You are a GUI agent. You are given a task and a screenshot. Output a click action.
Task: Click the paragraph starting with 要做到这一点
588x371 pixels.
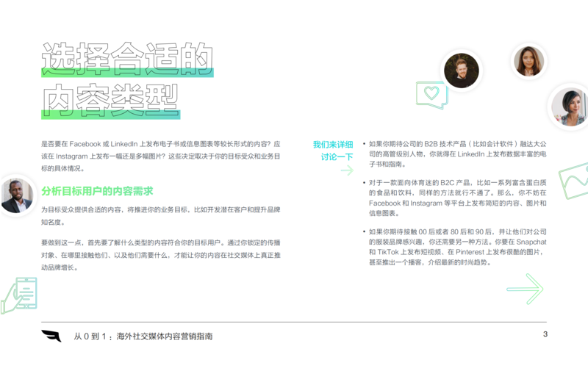click(162, 255)
